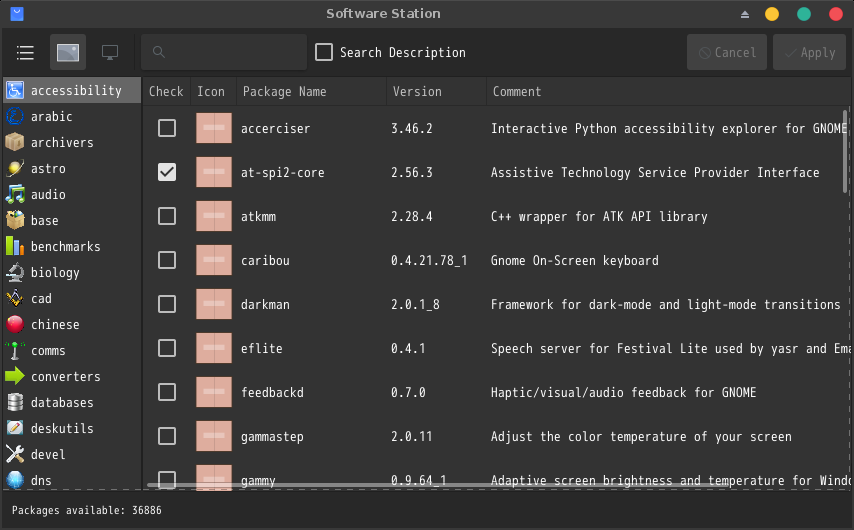This screenshot has height=530, width=854.
Task: Uncheck the at-spi2-core package checkbox
Action: (x=167, y=172)
